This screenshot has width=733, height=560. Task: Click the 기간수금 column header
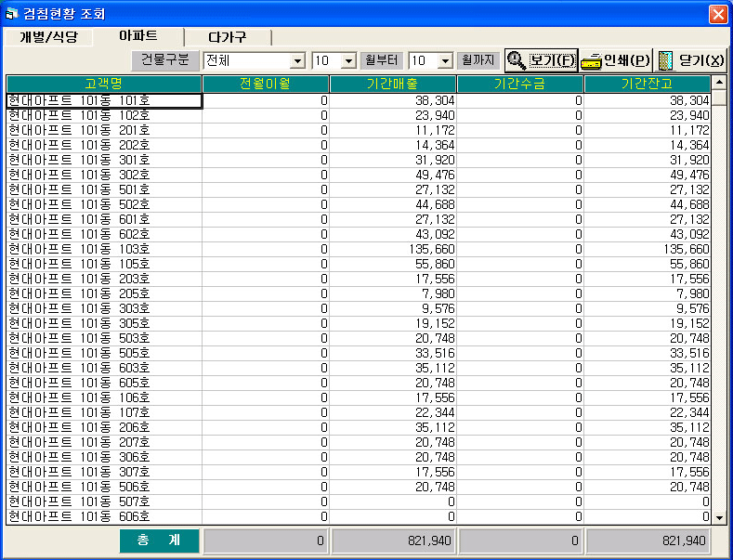(x=520, y=84)
